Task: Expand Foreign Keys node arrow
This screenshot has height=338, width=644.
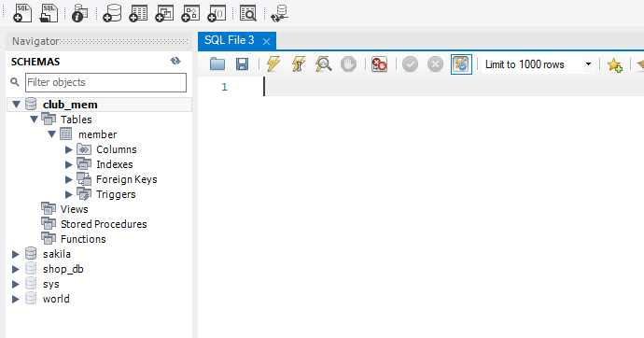Action: coord(68,180)
